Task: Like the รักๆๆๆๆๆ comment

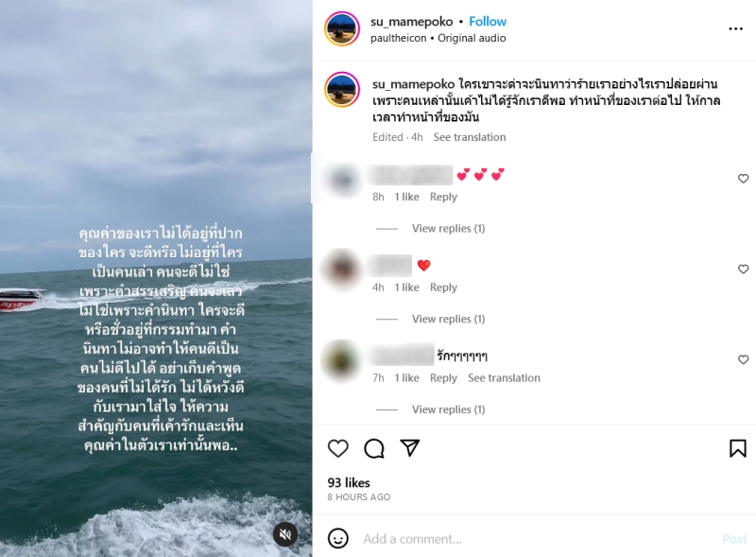Action: [743, 359]
